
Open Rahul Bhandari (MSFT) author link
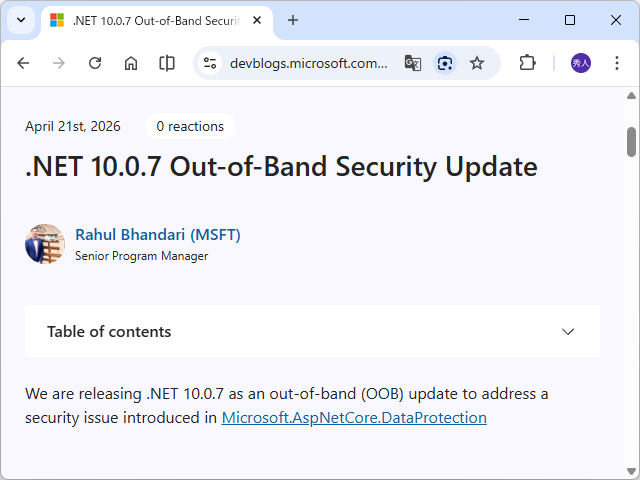click(x=158, y=235)
